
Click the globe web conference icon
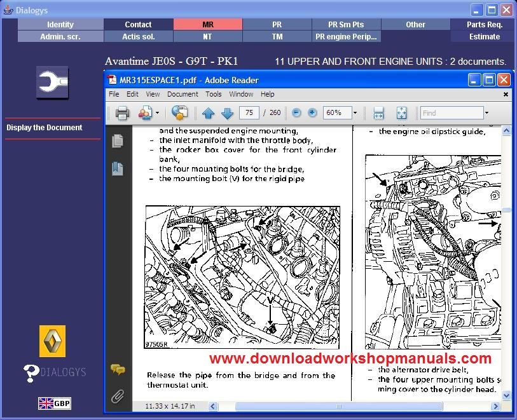(180, 112)
